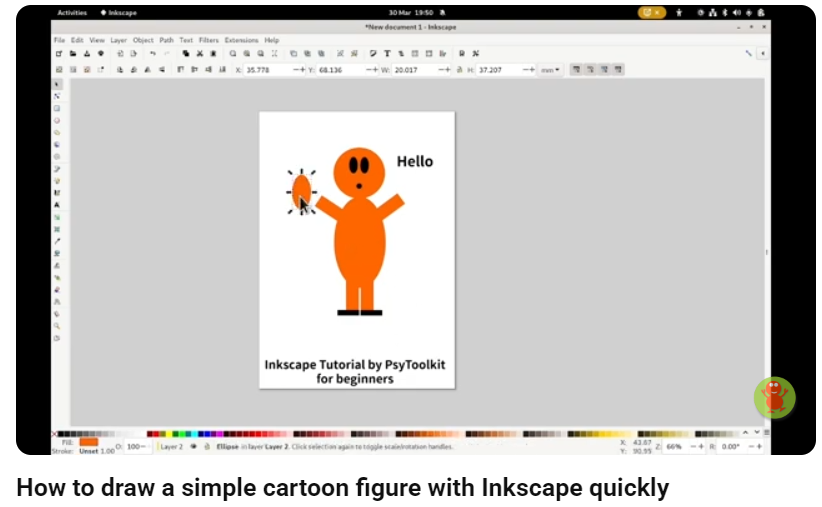This screenshot has width=822, height=507.
Task: Click the snapping icon at top right
Action: pyautogui.click(x=748, y=53)
